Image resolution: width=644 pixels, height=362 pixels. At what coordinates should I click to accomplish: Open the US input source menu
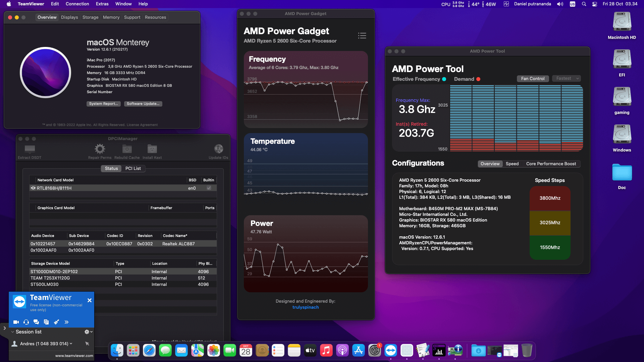(x=573, y=4)
